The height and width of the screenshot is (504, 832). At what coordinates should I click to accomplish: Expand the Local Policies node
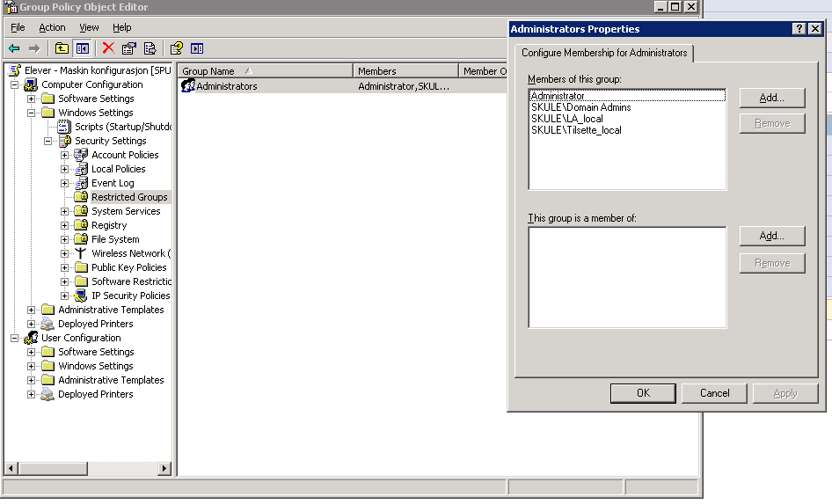click(x=64, y=169)
